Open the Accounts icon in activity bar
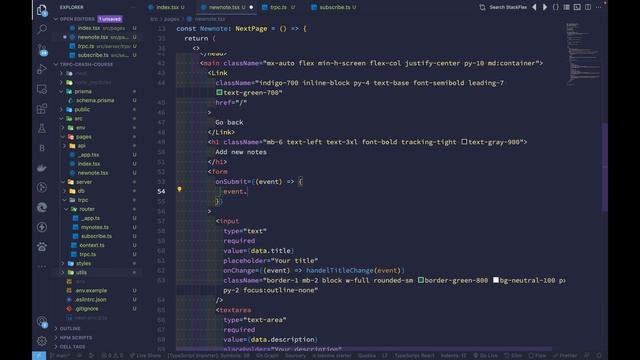The image size is (640, 360). click(x=42, y=322)
